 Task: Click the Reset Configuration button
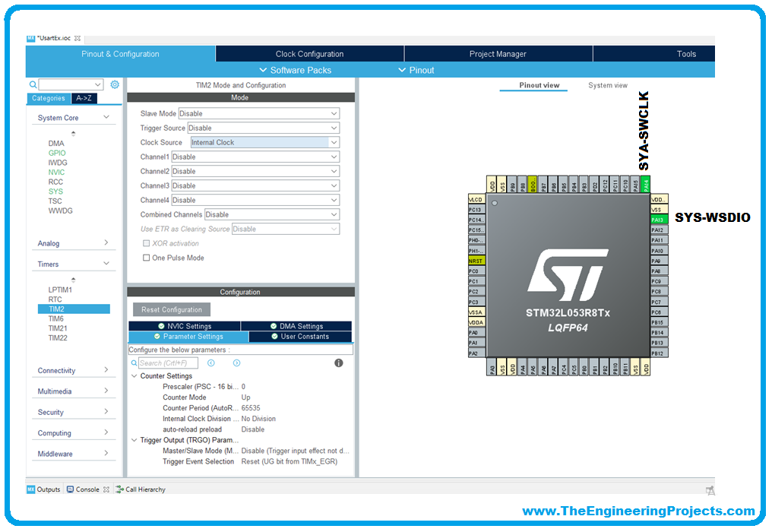click(x=171, y=309)
